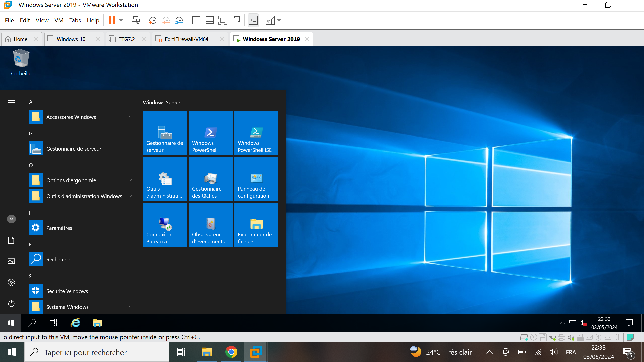The height and width of the screenshot is (362, 644).
Task: Click the user account icon in Start sidebar
Action: [11, 219]
